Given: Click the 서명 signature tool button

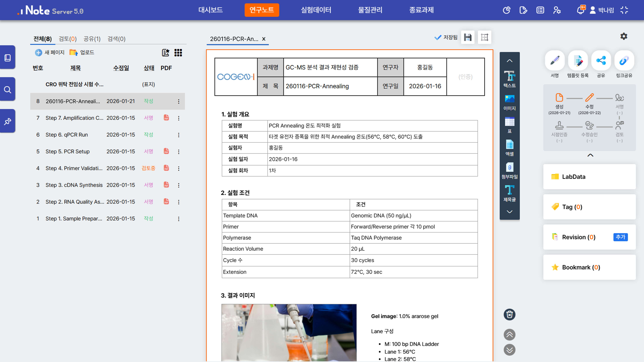Looking at the screenshot, I should tap(555, 60).
